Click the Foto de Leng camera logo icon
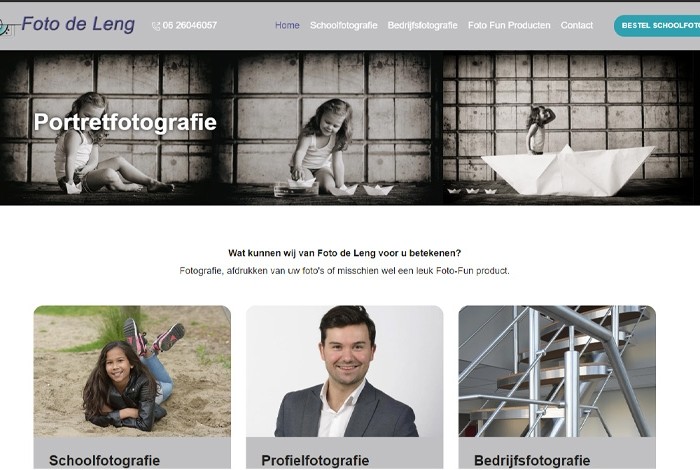This screenshot has width=700, height=470. click(x=6, y=28)
